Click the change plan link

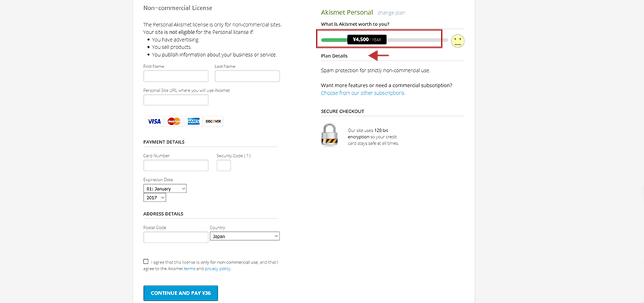pos(391,13)
